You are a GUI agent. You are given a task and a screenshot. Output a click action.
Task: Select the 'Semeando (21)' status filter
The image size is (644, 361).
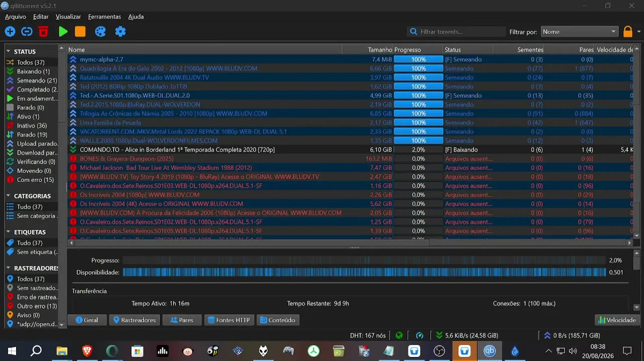click(x=32, y=80)
